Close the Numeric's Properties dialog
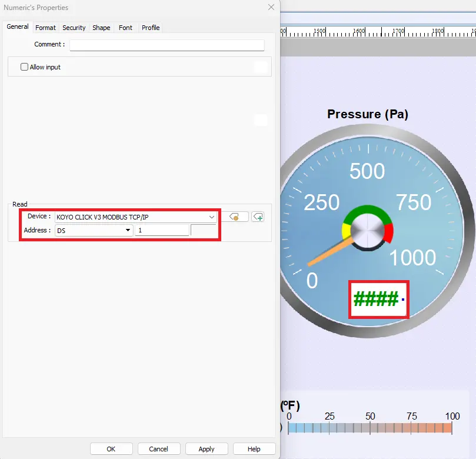The image size is (476, 459). [x=271, y=8]
